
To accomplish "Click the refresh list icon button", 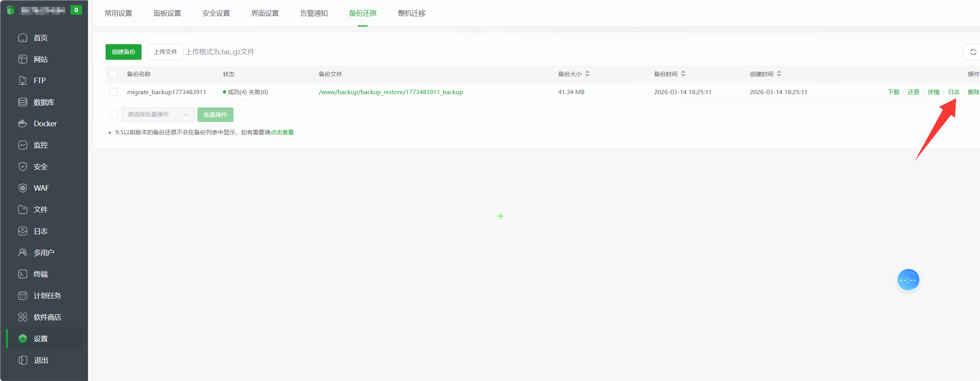I will (973, 52).
